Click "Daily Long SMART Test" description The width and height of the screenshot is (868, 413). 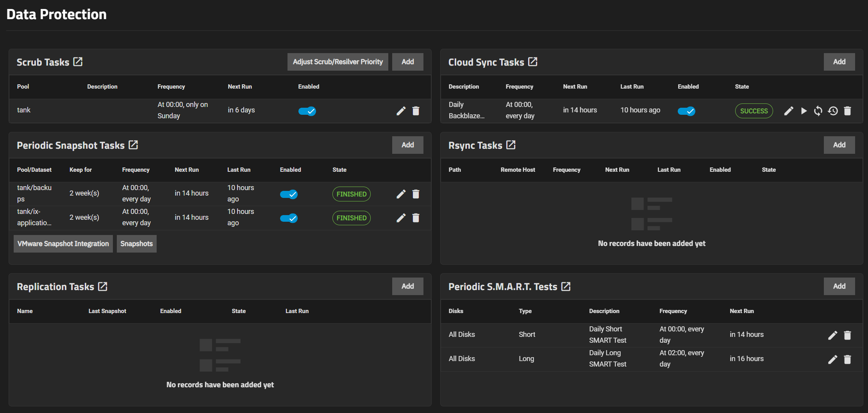click(608, 358)
